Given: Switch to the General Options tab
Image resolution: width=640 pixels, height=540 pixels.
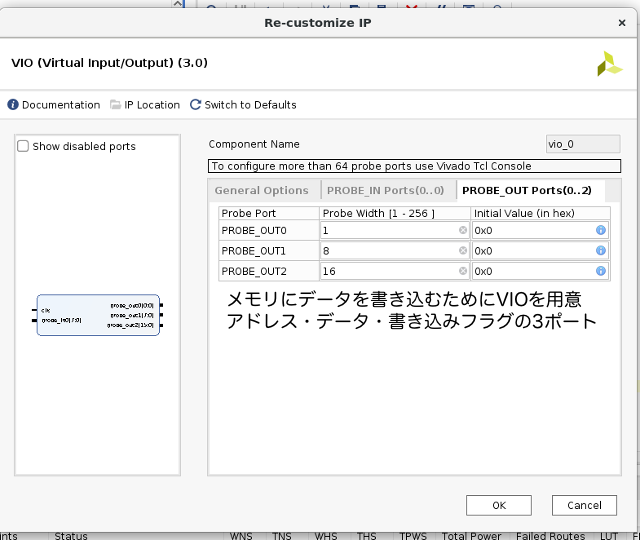Looking at the screenshot, I should 262,191.
